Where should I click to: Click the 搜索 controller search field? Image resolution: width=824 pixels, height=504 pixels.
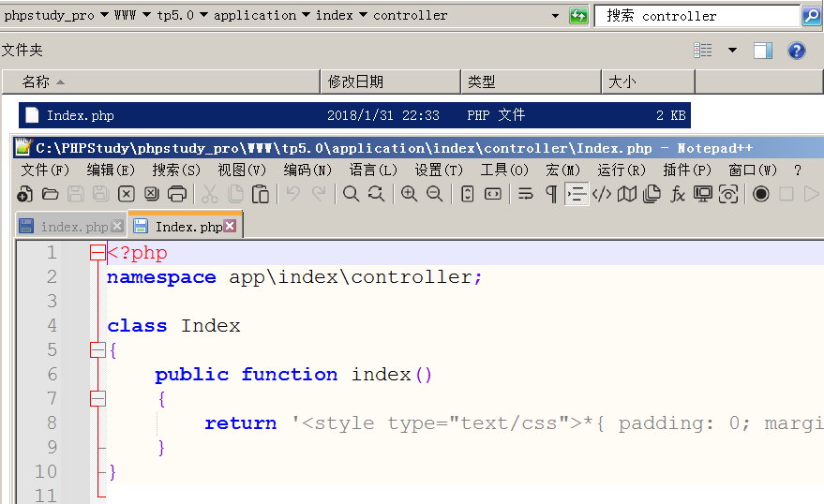(697, 16)
